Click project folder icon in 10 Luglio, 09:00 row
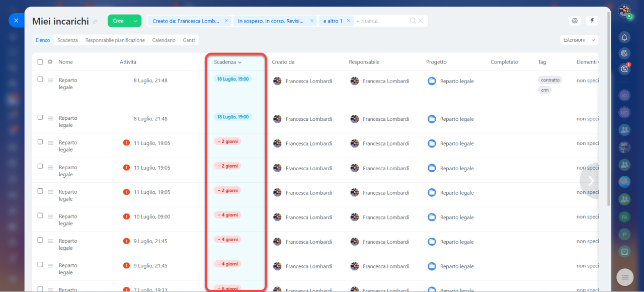 431,217
